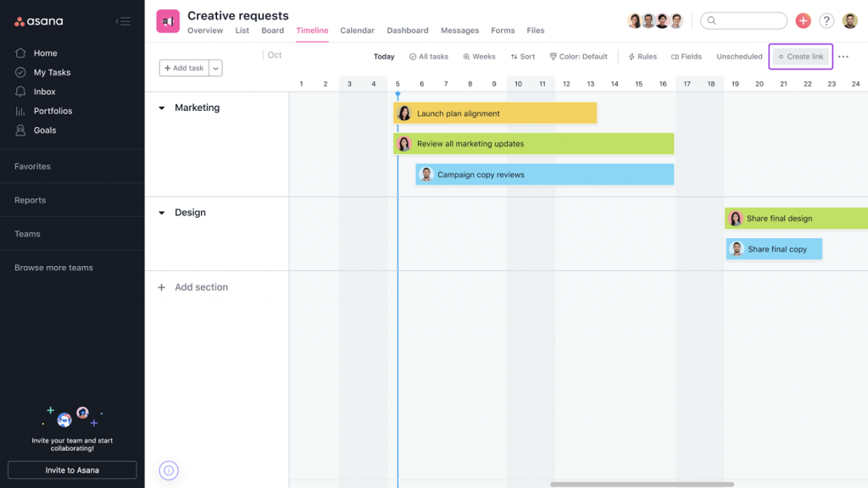Screen dimensions: 868x488
Task: Open the Add task dropdown arrow
Action: coord(216,68)
